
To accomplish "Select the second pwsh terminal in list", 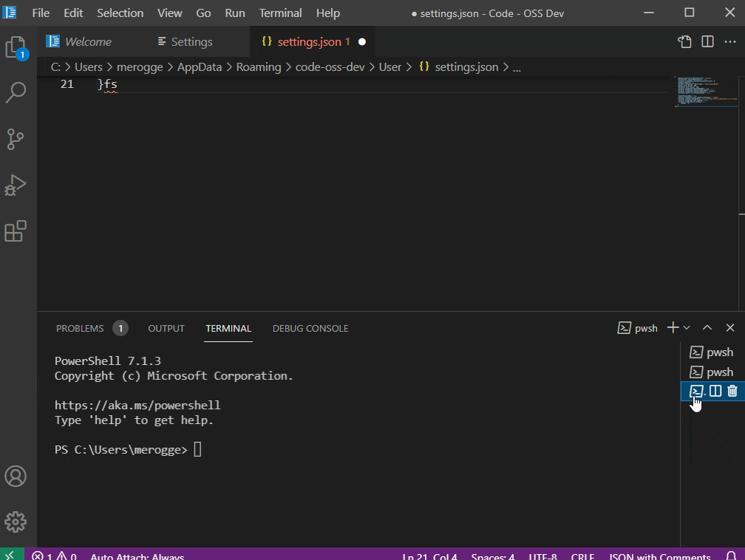I will pos(712,372).
